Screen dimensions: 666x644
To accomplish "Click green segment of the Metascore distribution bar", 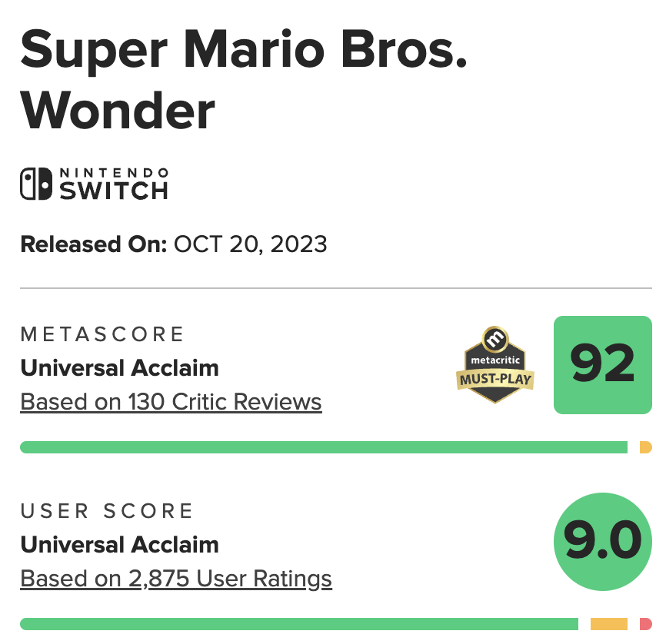I will 323,447.
